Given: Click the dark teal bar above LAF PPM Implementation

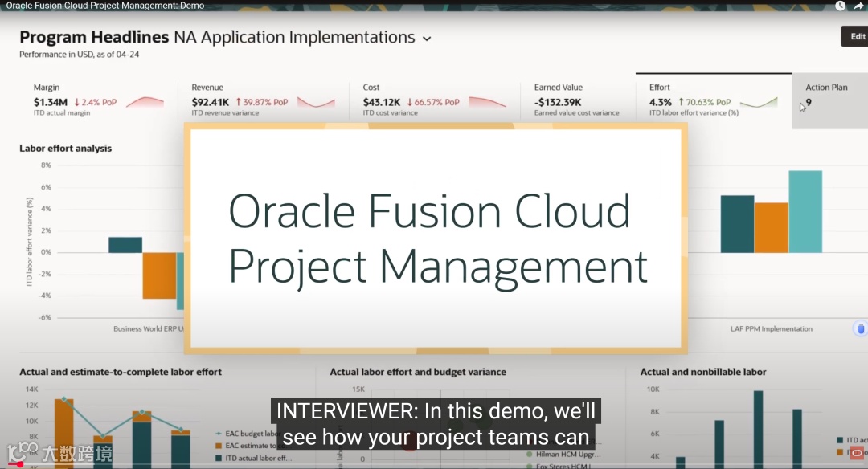Looking at the screenshot, I should (x=737, y=224).
